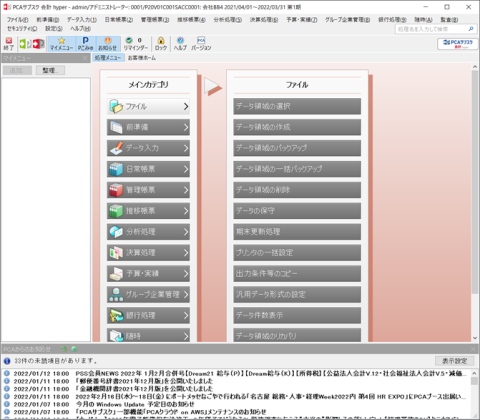Screen dimensions: 480x420
Task: Click the PCAサブスク logo button
Action: 458,44
